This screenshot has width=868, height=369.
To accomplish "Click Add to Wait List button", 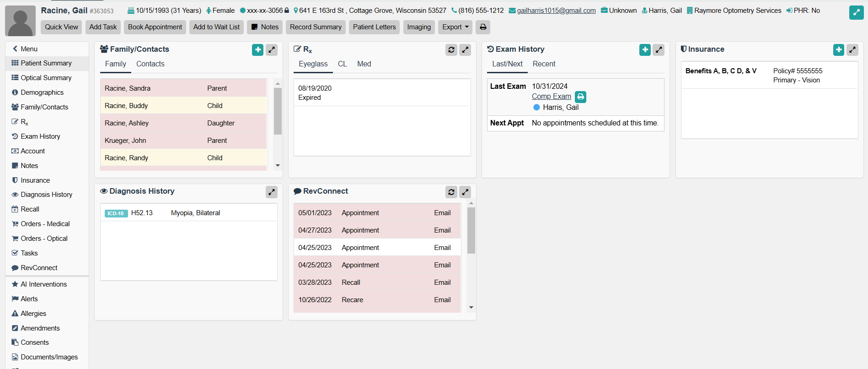I will (x=216, y=27).
